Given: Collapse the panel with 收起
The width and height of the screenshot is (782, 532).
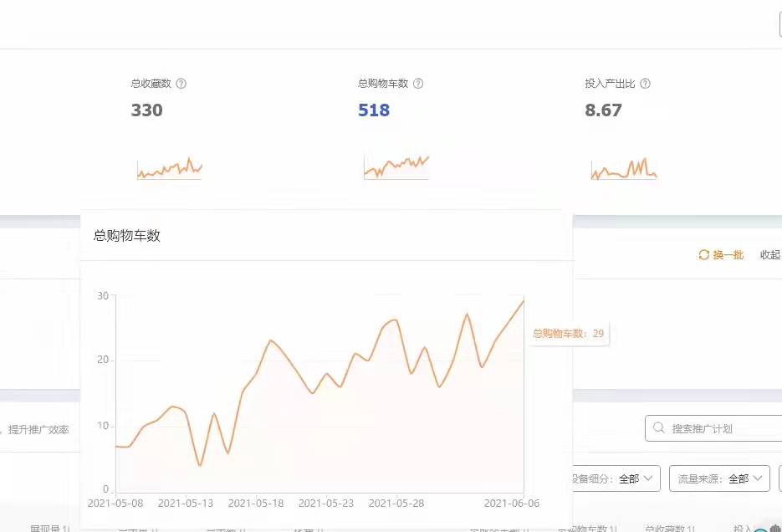Looking at the screenshot, I should coord(769,255).
